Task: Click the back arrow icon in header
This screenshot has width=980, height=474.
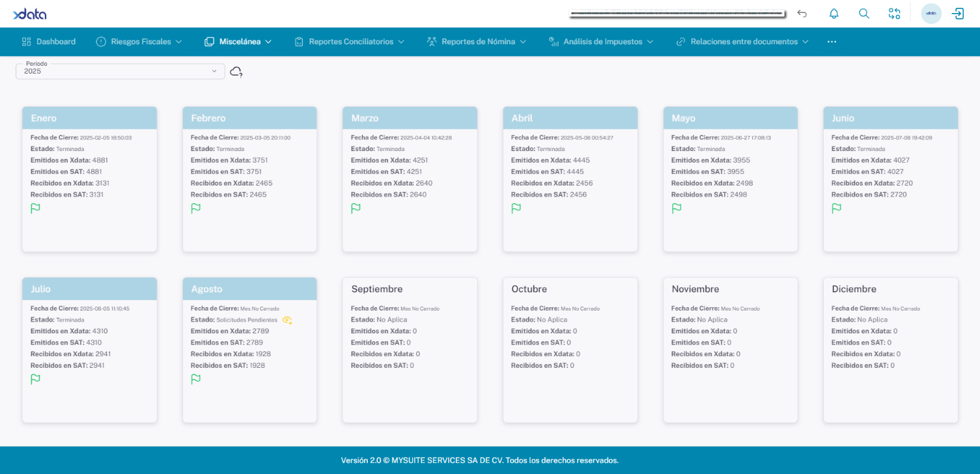Action: coord(802,14)
